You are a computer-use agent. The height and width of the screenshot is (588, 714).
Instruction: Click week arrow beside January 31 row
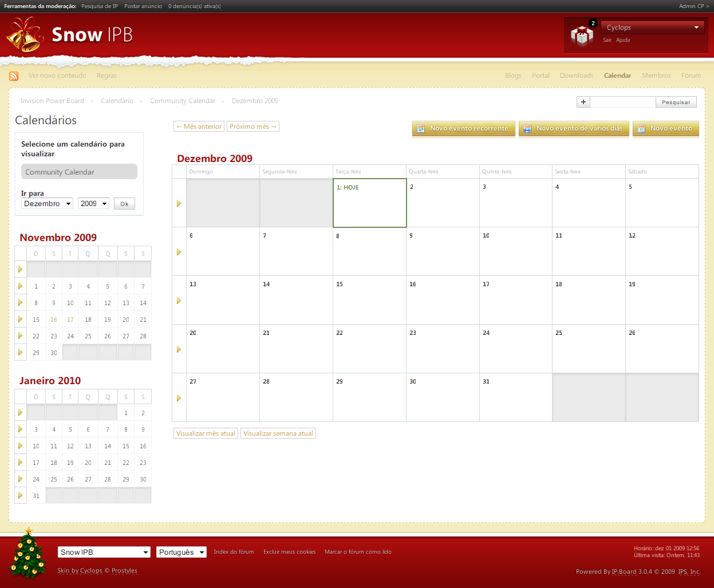(21, 496)
